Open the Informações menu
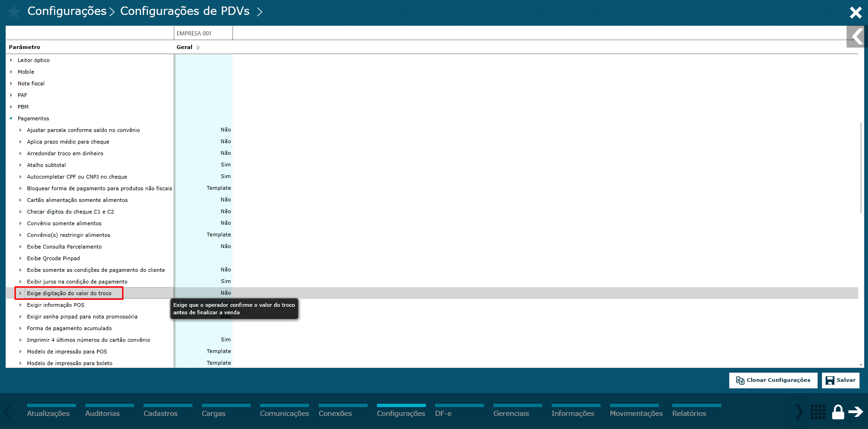The width and height of the screenshot is (868, 429). (573, 413)
